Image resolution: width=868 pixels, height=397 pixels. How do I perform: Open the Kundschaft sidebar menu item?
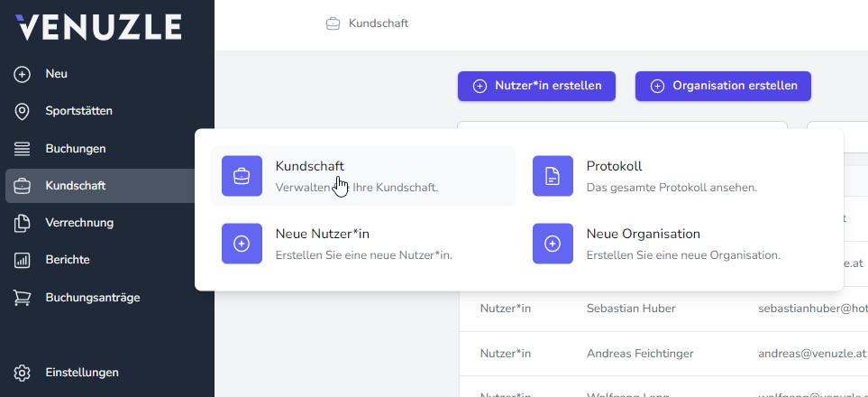point(76,186)
